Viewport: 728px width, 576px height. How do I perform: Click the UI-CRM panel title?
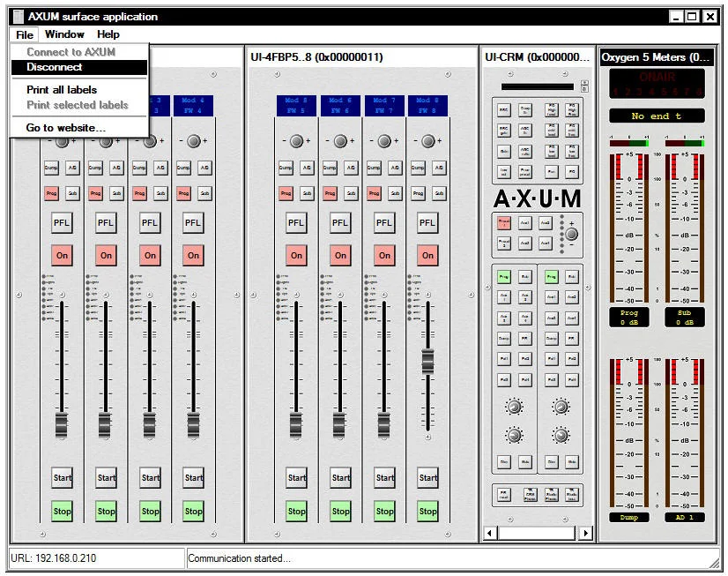pos(537,57)
